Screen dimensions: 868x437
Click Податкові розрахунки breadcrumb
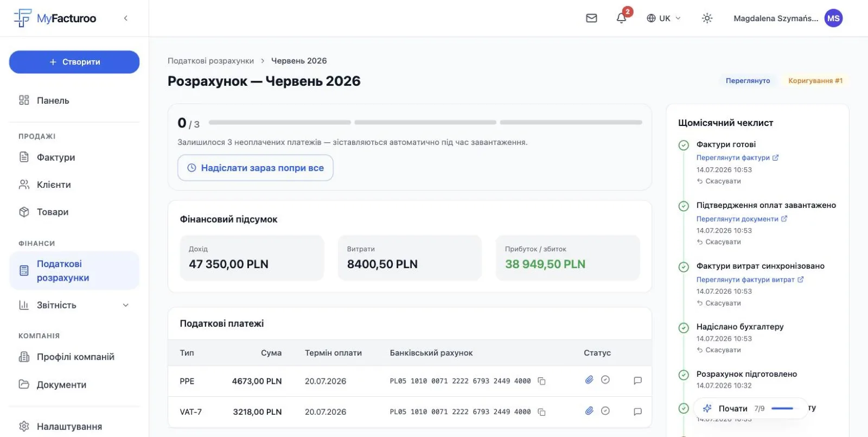(210, 61)
